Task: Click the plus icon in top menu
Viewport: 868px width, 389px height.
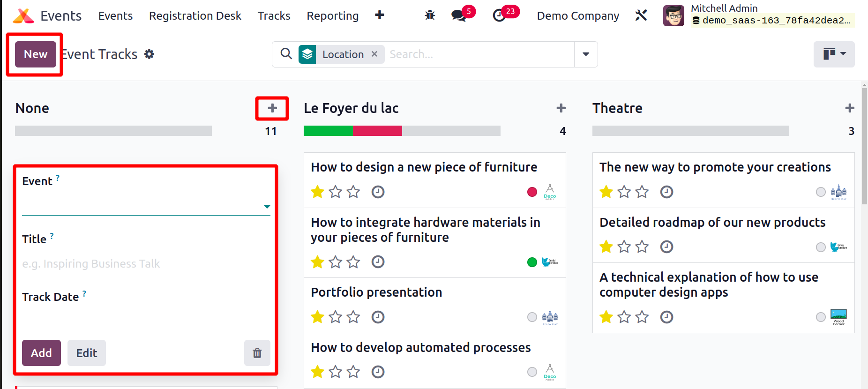Action: click(380, 15)
